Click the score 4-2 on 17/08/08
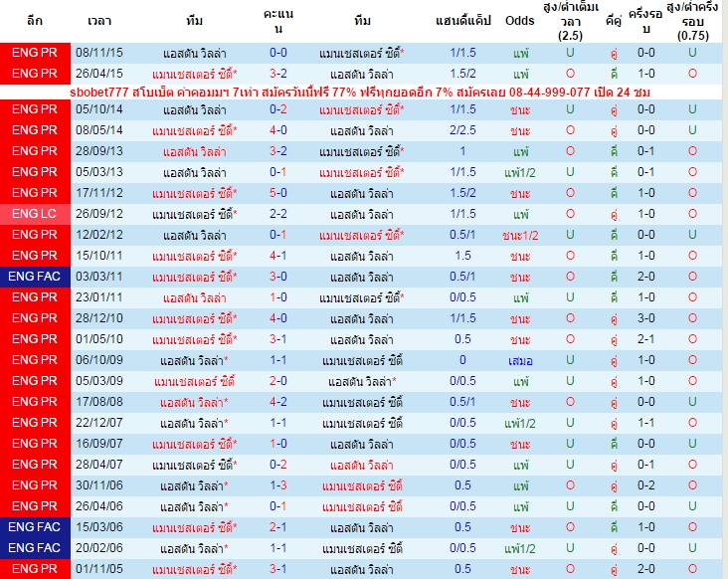 (278, 402)
